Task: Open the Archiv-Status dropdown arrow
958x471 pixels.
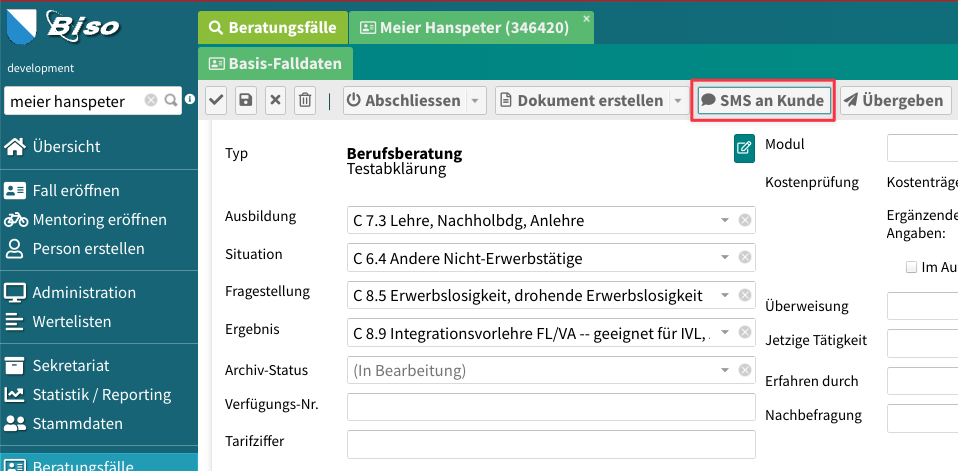Action: click(x=725, y=370)
